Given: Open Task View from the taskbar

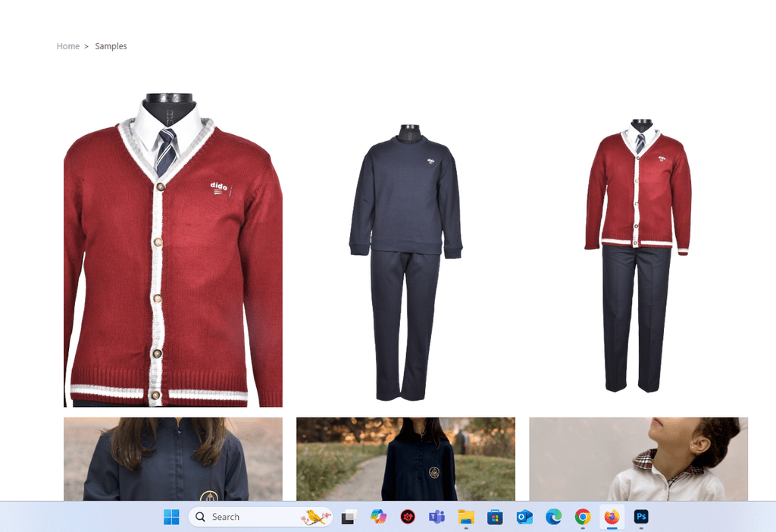Looking at the screenshot, I should [349, 517].
